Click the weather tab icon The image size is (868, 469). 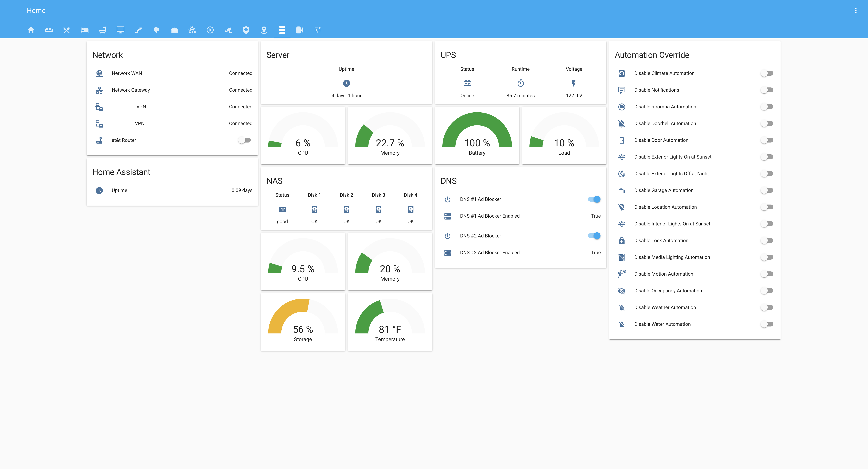192,30
